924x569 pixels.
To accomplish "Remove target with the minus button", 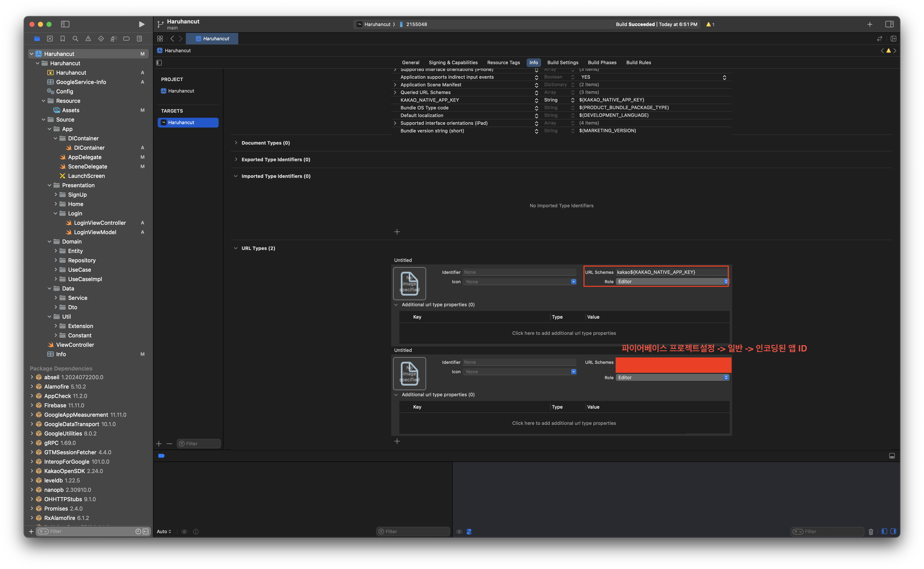I will pyautogui.click(x=170, y=444).
